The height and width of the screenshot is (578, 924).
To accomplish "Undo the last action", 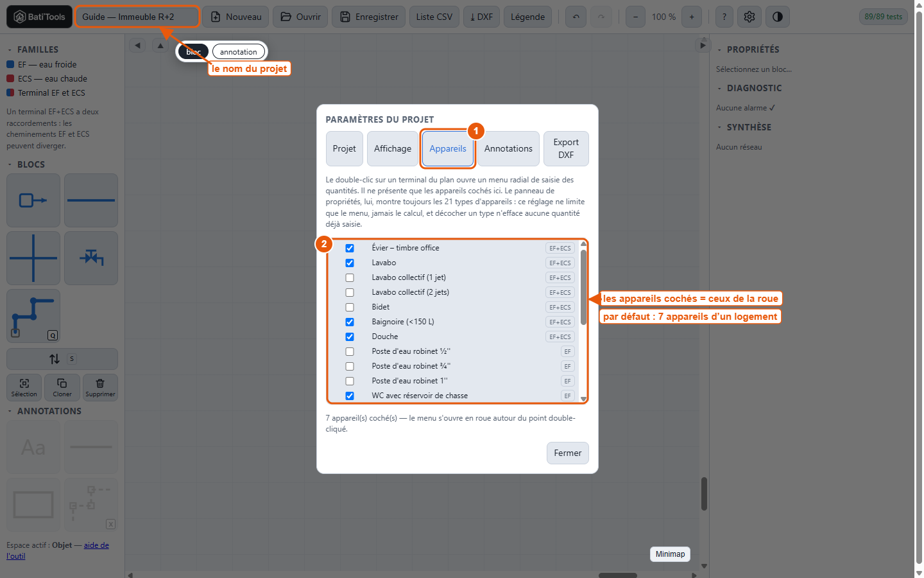I will (576, 17).
